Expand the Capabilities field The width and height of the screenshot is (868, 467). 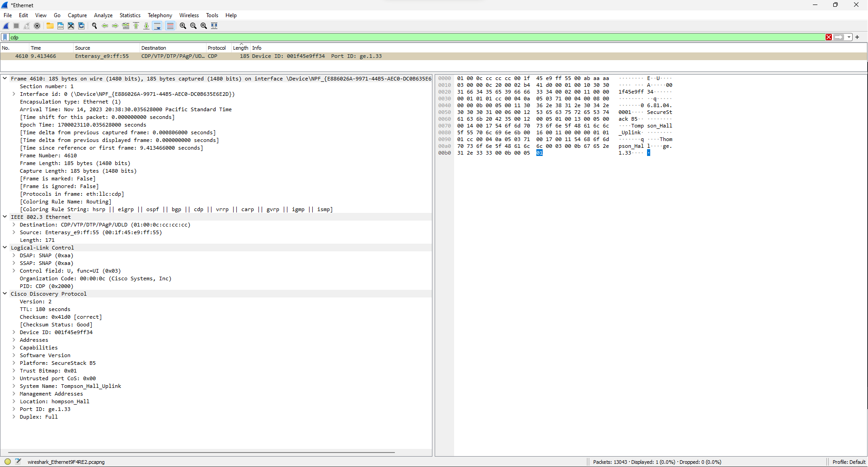click(14, 348)
